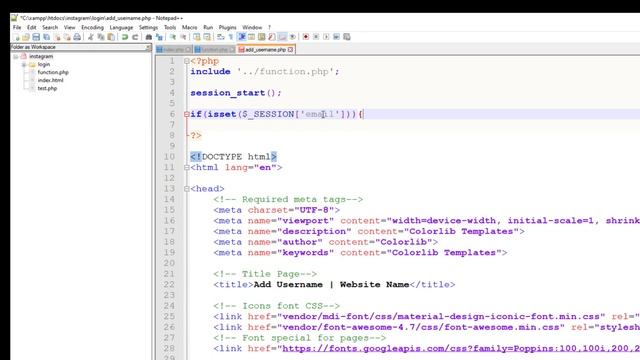Open the Plugins menu
The image size is (640, 360).
[x=227, y=27]
